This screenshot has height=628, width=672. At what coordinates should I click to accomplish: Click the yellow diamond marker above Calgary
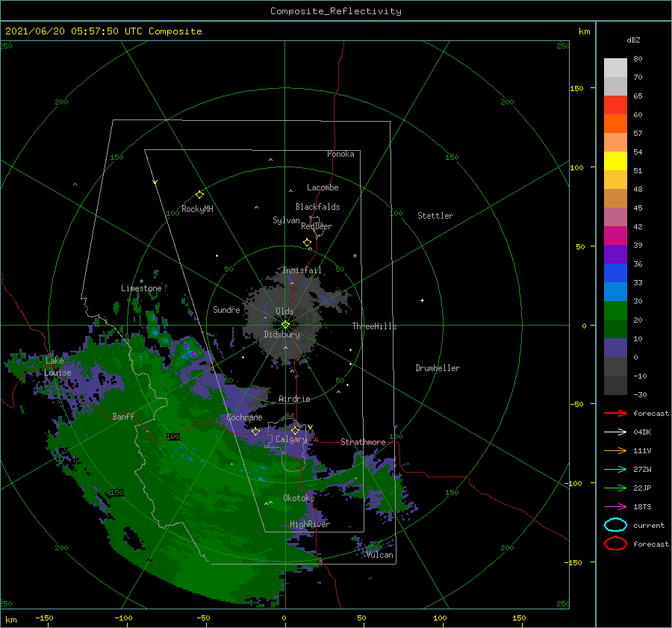[x=295, y=430]
